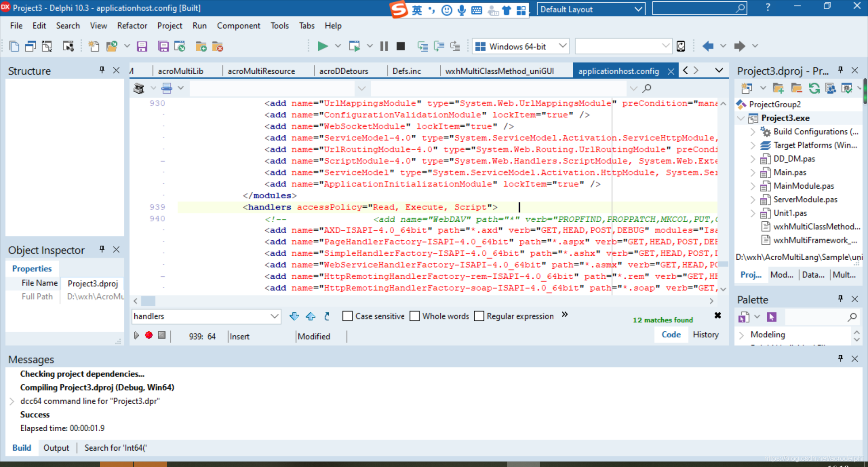
Task: Open the Windows 64-bit target platform dropdown
Action: (x=562, y=46)
